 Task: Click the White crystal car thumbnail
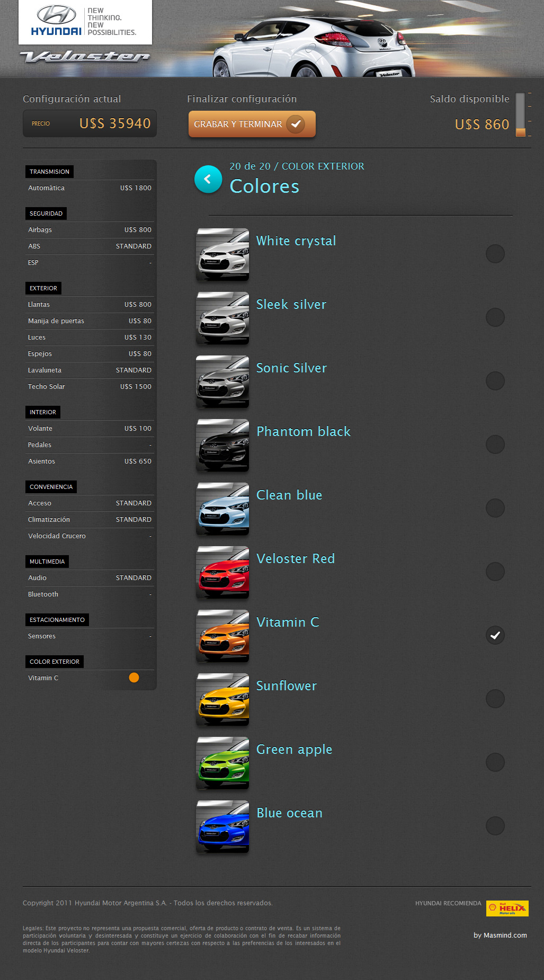tap(222, 254)
